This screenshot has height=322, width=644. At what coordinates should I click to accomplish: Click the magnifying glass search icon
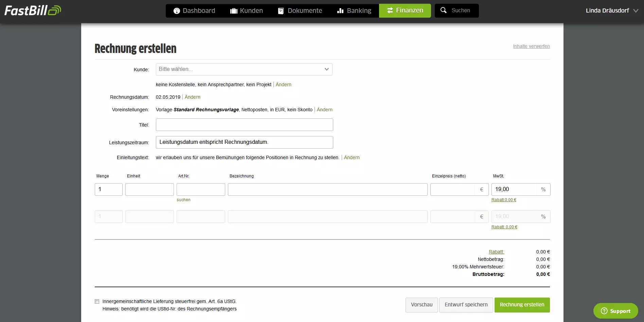(444, 11)
